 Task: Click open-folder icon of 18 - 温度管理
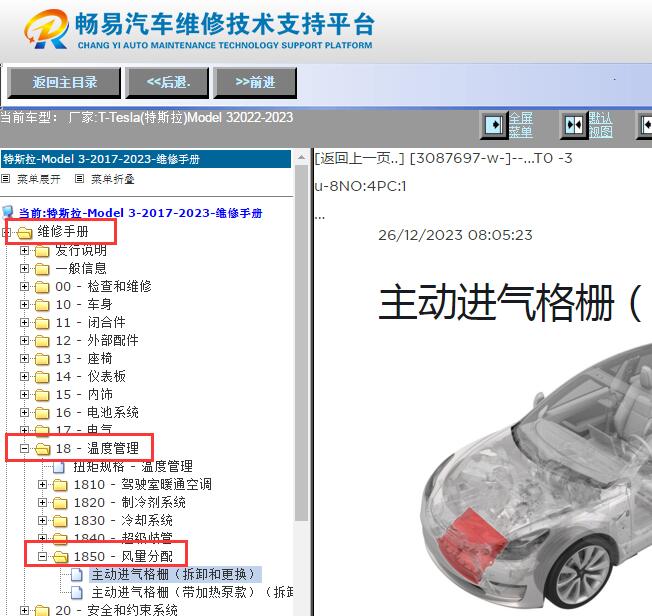coord(42,449)
